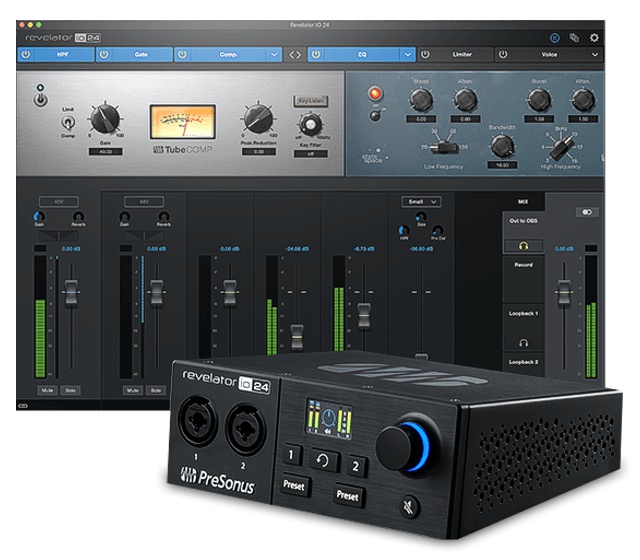
Task: Click the second EQ Boost knob on right
Action: click(539, 100)
